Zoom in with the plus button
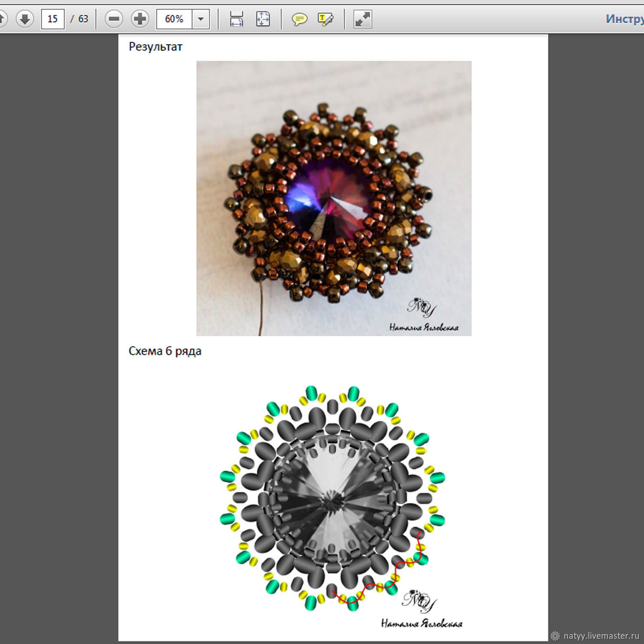644x644 pixels. [140, 19]
